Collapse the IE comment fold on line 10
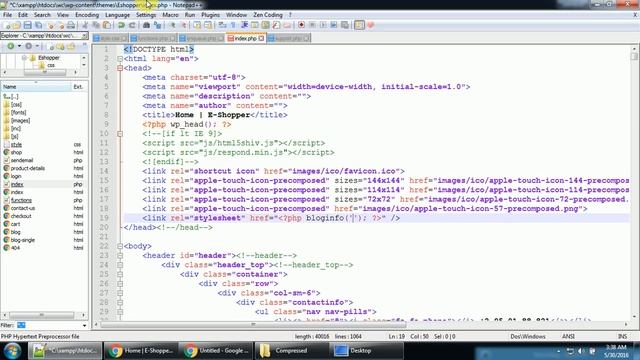Image resolution: width=640 pixels, height=360 pixels. click(x=120, y=134)
